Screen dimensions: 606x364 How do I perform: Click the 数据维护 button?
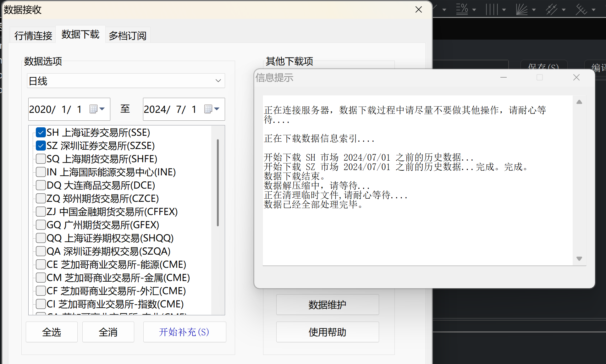[x=327, y=305]
